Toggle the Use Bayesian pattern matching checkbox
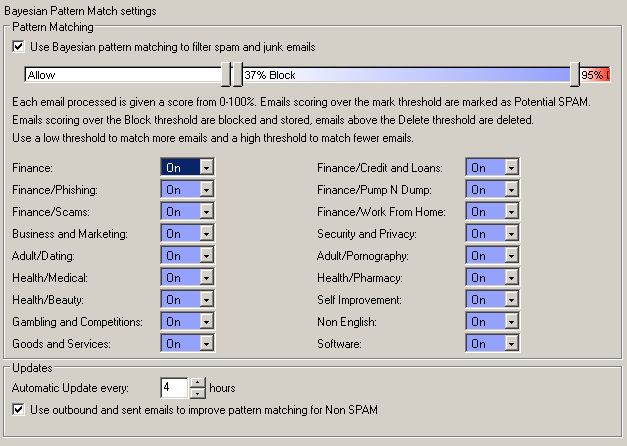This screenshot has height=446, width=627. [x=19, y=46]
